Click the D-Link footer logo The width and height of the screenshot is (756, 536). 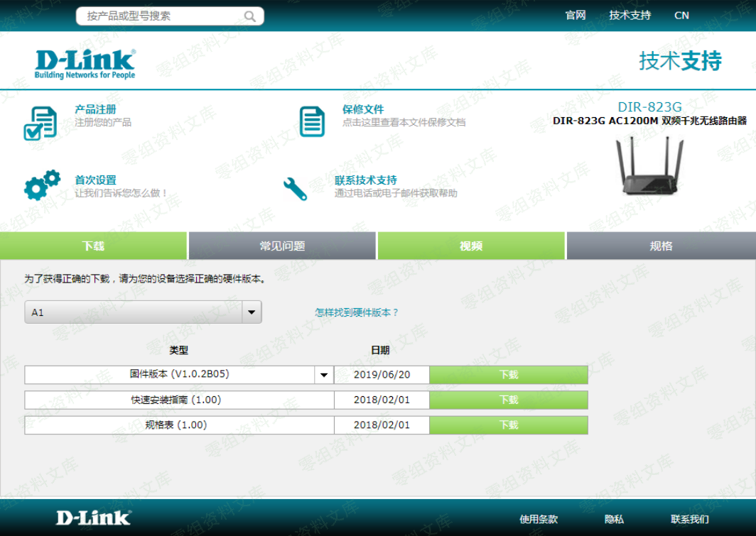pyautogui.click(x=94, y=518)
